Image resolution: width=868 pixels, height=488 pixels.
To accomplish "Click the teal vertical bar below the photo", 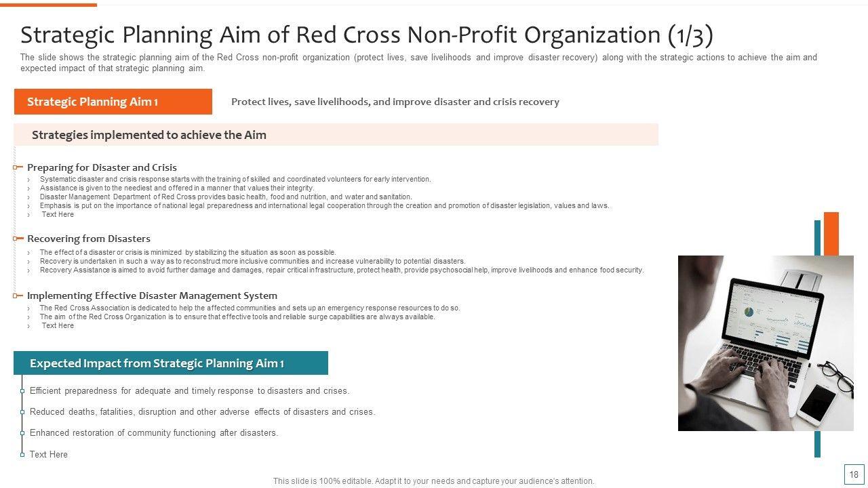I will point(817,444).
